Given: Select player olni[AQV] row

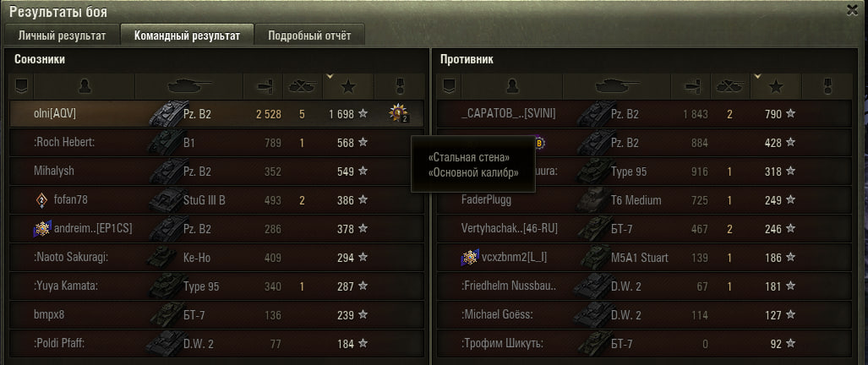Looking at the screenshot, I should click(217, 114).
